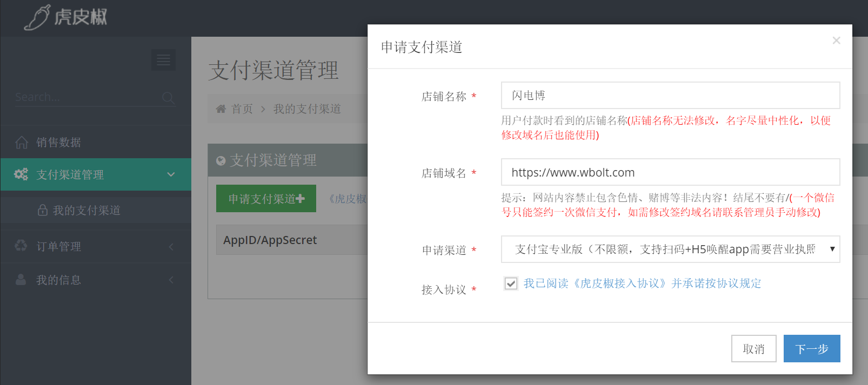Expand the 我的信息 submenu arrow
The width and height of the screenshot is (868, 385).
(x=171, y=280)
